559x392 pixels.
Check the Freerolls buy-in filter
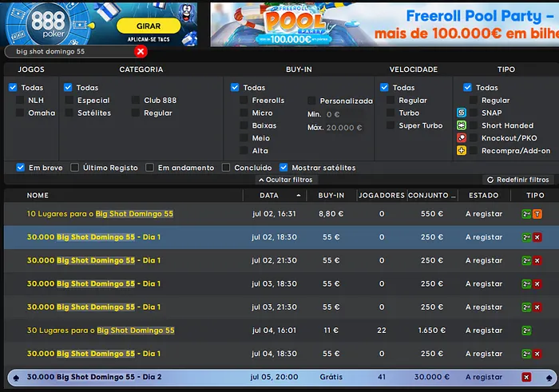(x=244, y=100)
